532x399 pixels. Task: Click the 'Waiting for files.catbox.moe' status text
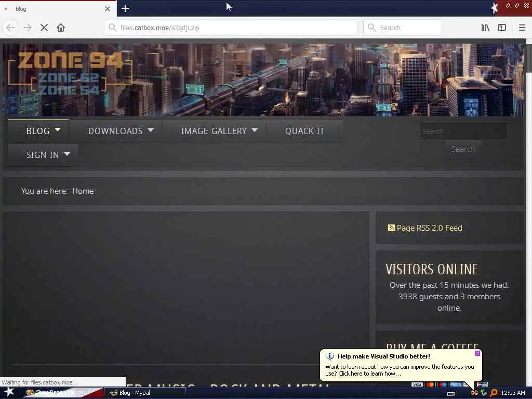[39, 382]
